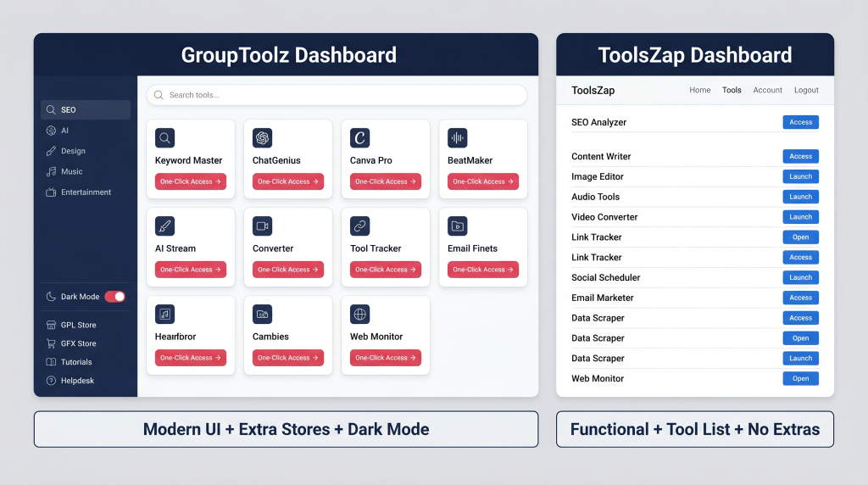Viewport: 868px width, 485px height.
Task: Click the Helpdesk question mark icon
Action: click(51, 381)
